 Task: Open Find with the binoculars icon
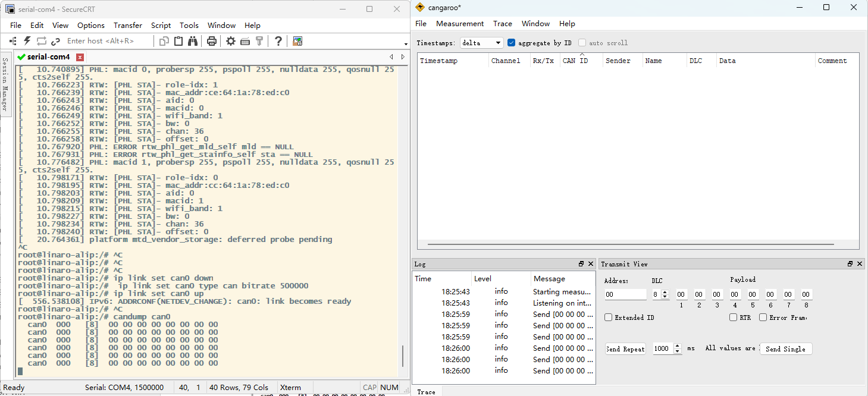coord(193,41)
